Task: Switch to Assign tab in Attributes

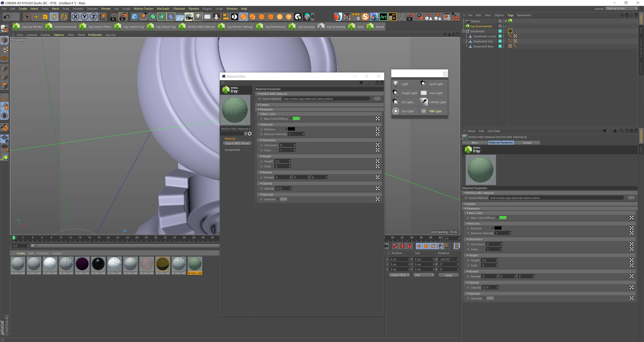Action: (527, 143)
